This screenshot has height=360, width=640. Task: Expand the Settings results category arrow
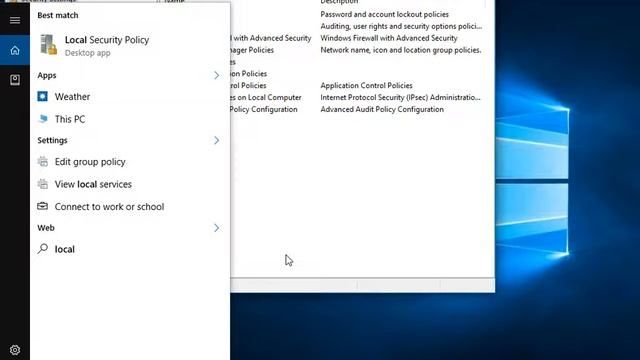(216, 140)
